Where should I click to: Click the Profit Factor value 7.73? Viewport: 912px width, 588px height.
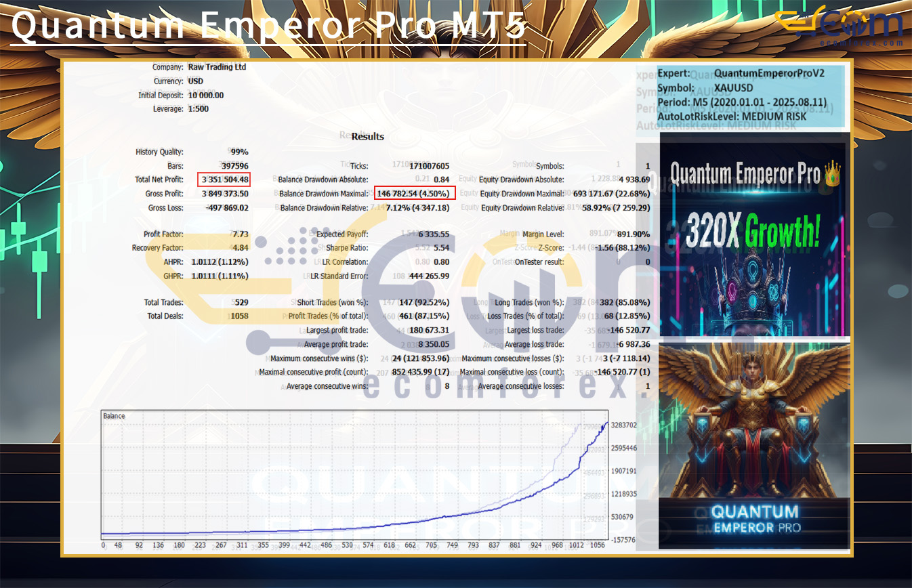241,234
